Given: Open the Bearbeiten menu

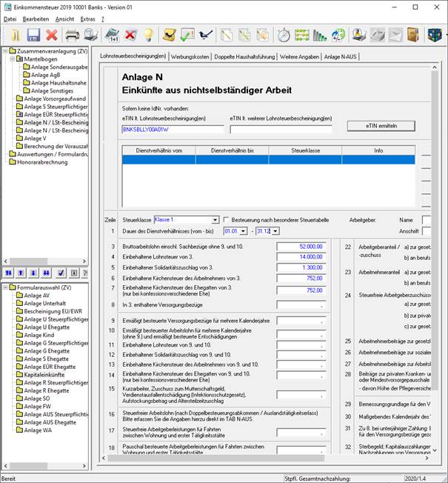Looking at the screenshot, I should [x=36, y=19].
